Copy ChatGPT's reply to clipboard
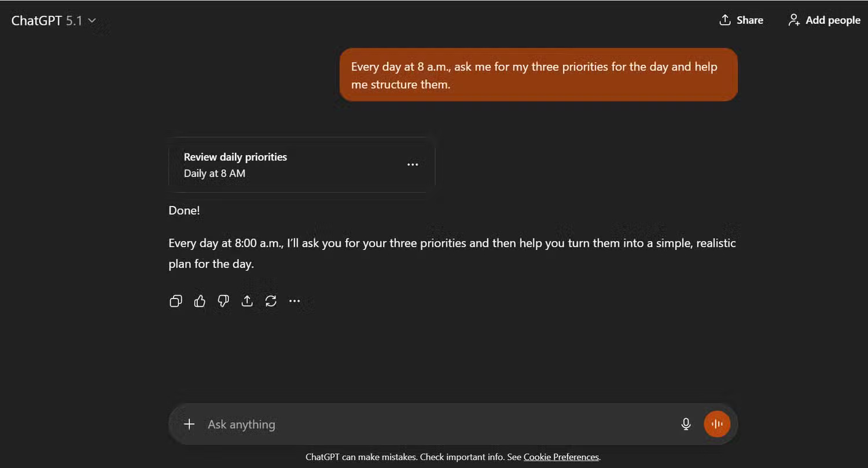This screenshot has width=868, height=468. point(175,301)
